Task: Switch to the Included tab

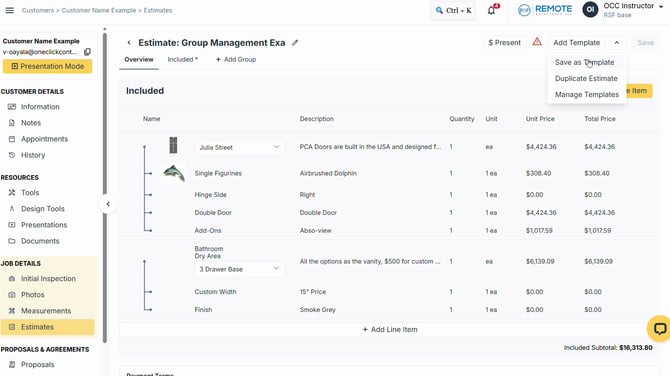Action: (x=182, y=59)
